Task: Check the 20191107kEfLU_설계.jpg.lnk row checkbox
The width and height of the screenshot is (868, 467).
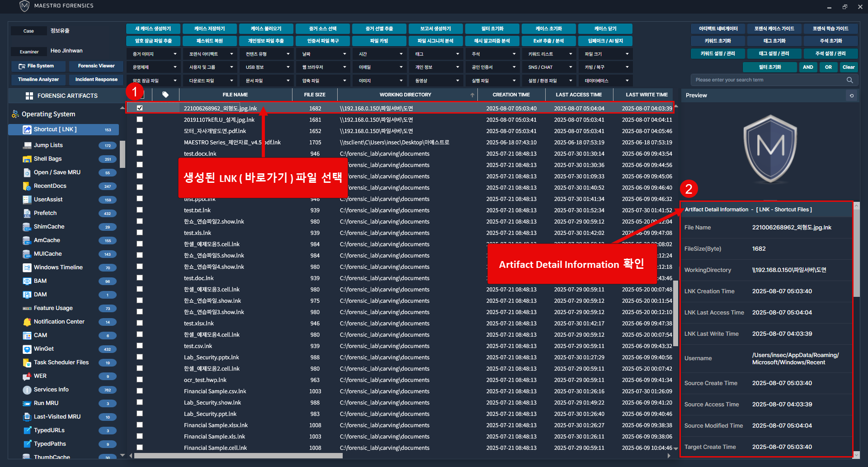Action: (140, 119)
